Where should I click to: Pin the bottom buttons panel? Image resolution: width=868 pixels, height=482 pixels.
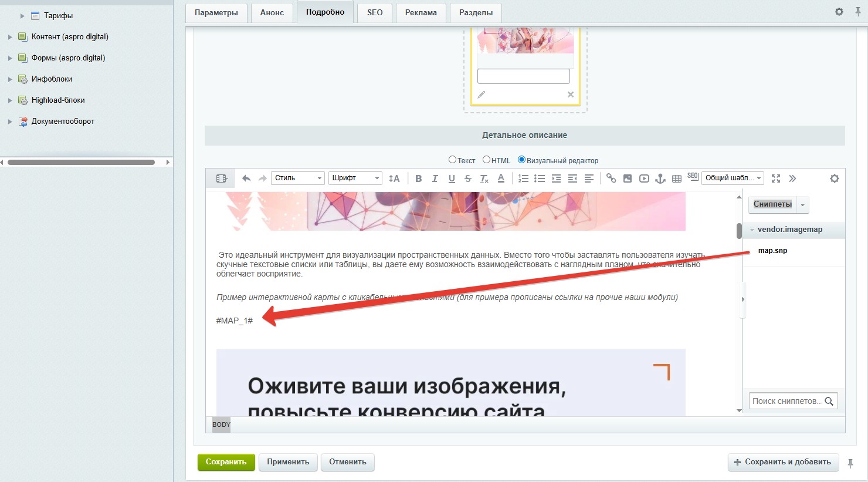(x=850, y=463)
